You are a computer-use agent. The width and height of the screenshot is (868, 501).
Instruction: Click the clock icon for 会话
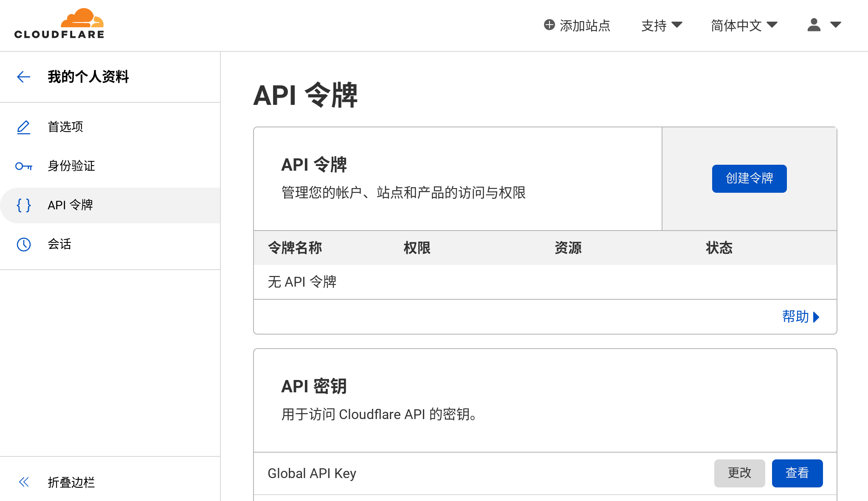click(24, 244)
